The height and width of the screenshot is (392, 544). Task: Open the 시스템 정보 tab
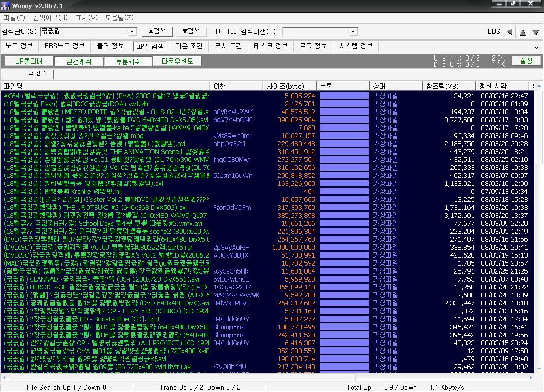coord(355,46)
